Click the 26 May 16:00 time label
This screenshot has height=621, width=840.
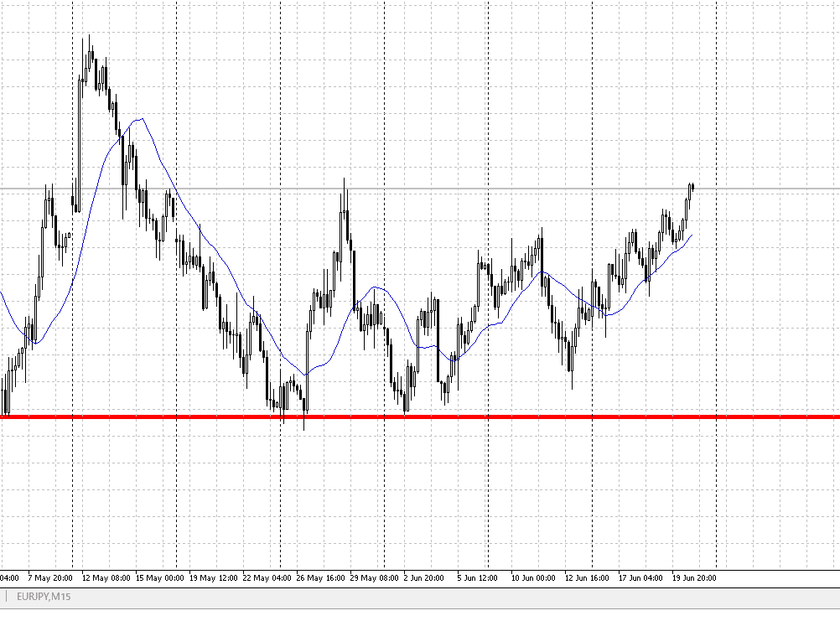tap(321, 578)
